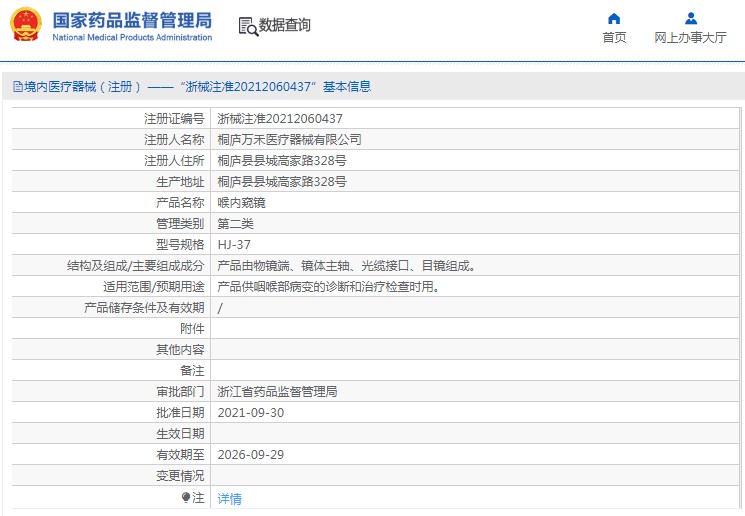Open the 详情 link
745x516 pixels.
(x=229, y=498)
